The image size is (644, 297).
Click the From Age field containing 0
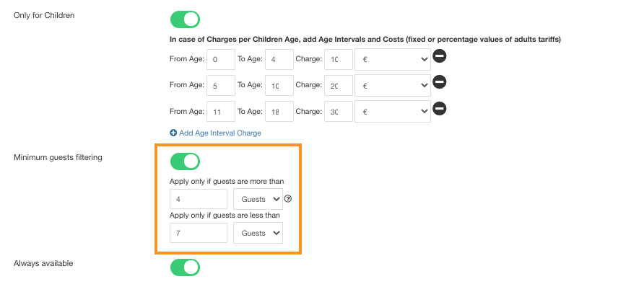pos(221,60)
